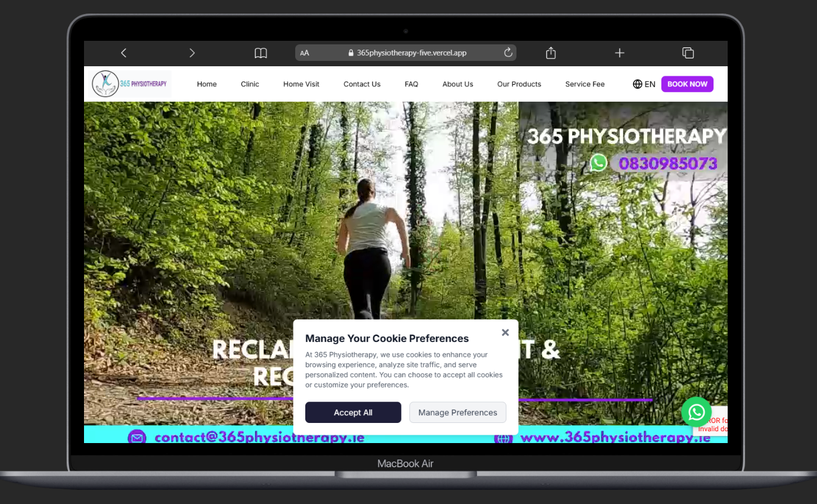Open the EN language selector
This screenshot has width=817, height=504.
(x=644, y=84)
